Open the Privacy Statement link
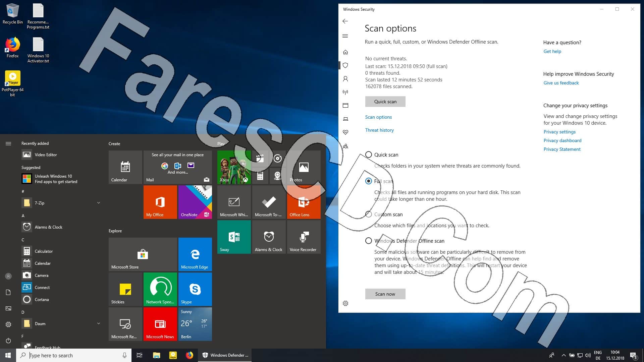Viewport: 644px width, 362px height. point(562,149)
